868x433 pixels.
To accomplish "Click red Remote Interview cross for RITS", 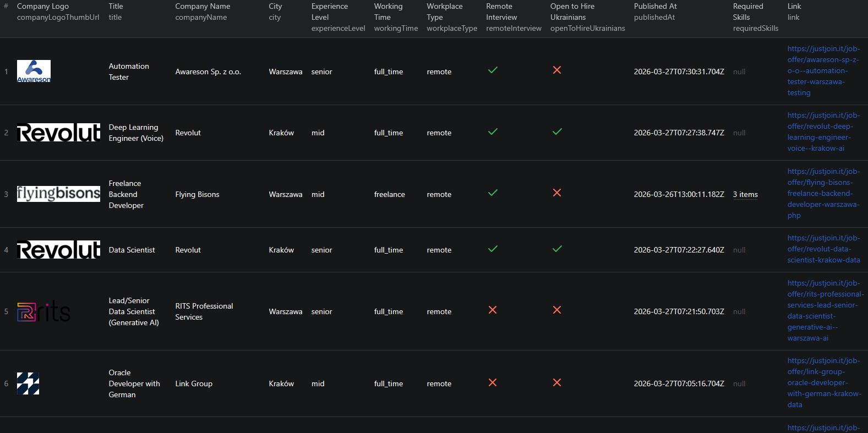I will pos(493,310).
